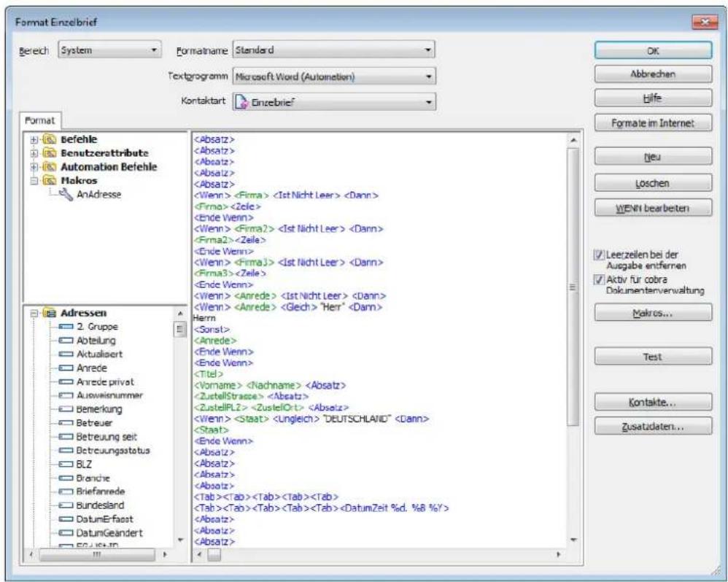
Task: Click the Abbrechen button
Action: pyautogui.click(x=653, y=74)
